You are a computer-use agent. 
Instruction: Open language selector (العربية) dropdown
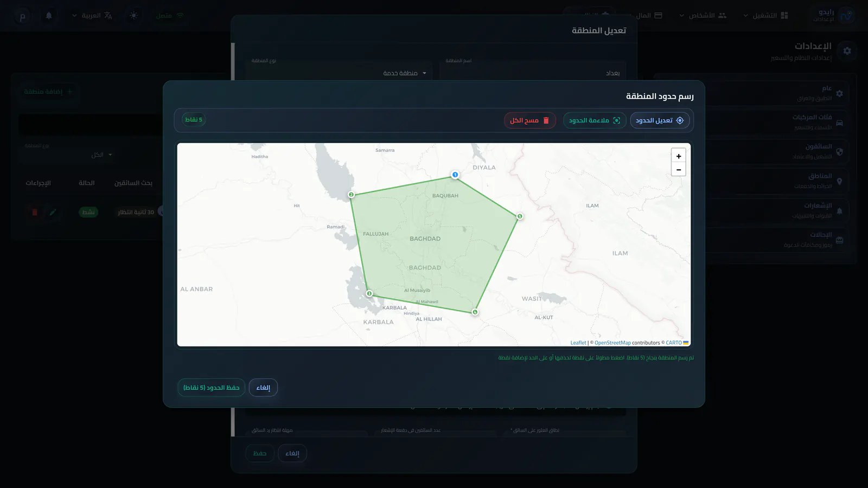click(x=92, y=15)
